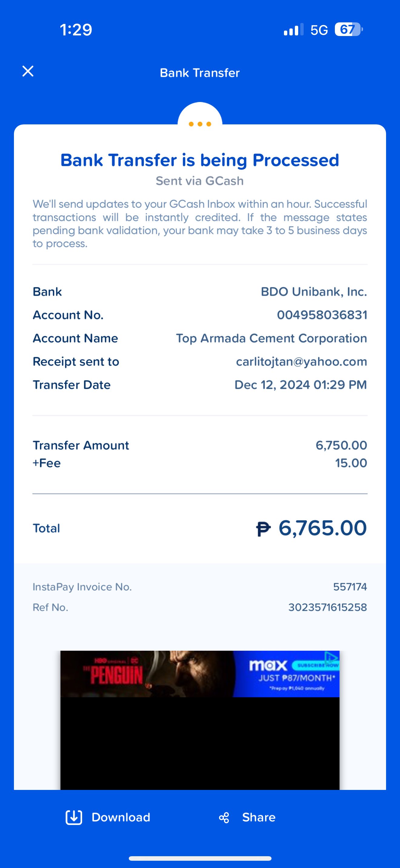Tap the peso sign beside the total

pos(263,528)
